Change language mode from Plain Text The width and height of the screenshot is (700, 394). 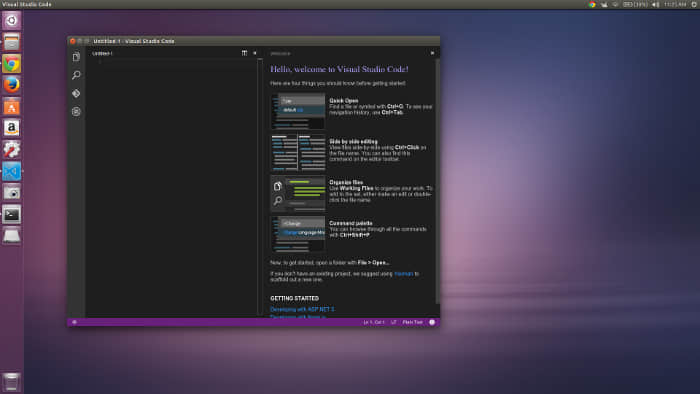[412, 322]
